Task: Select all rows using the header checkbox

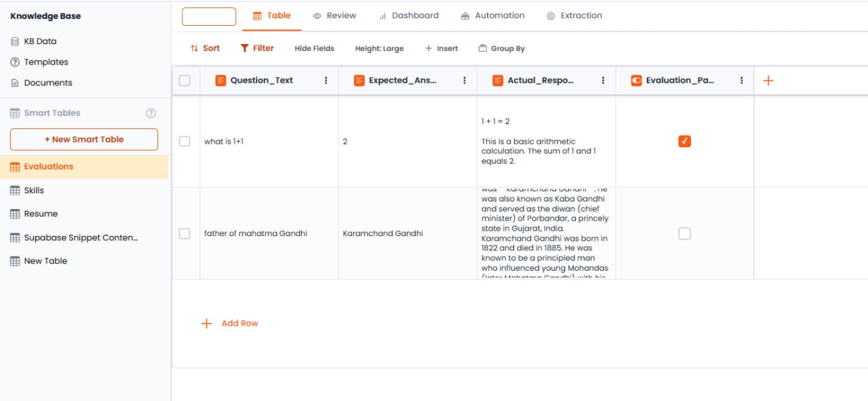Action: coord(184,79)
